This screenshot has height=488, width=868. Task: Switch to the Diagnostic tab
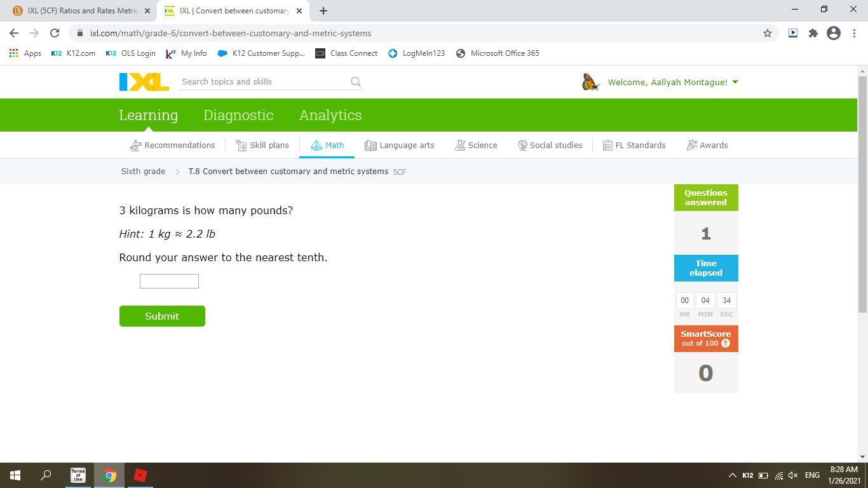[x=238, y=115]
